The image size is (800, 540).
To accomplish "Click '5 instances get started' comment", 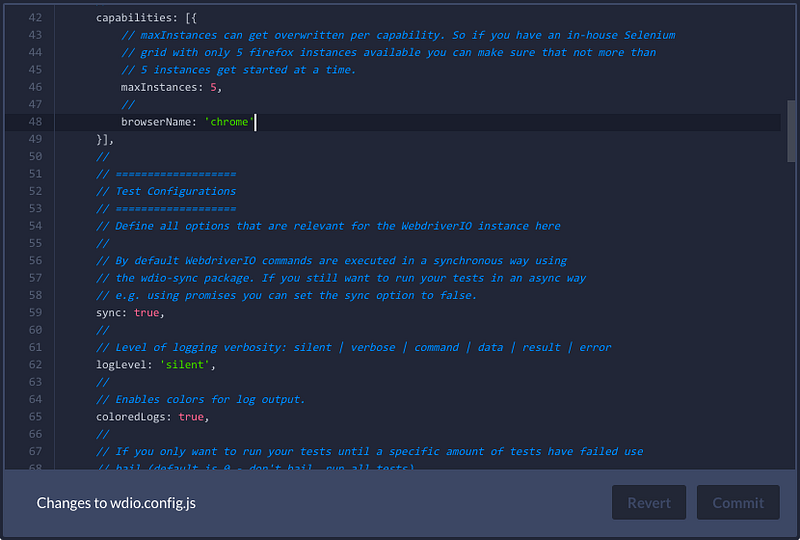I will pyautogui.click(x=238, y=70).
